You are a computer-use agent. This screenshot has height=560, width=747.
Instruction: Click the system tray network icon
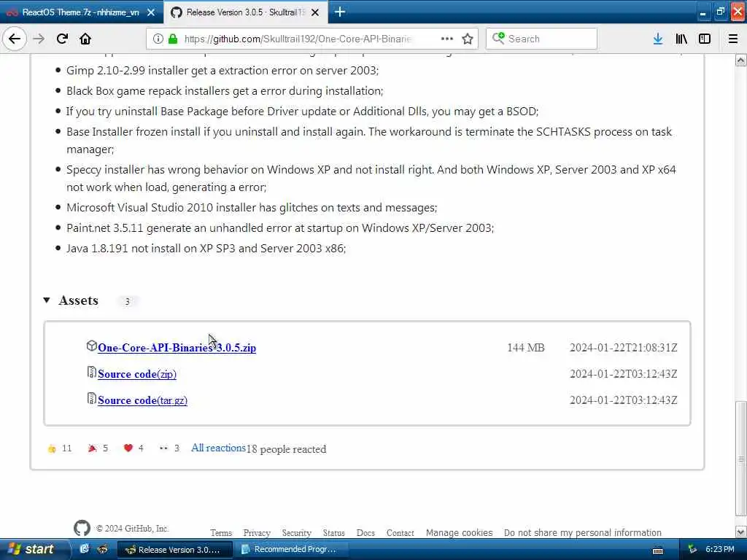(x=693, y=550)
